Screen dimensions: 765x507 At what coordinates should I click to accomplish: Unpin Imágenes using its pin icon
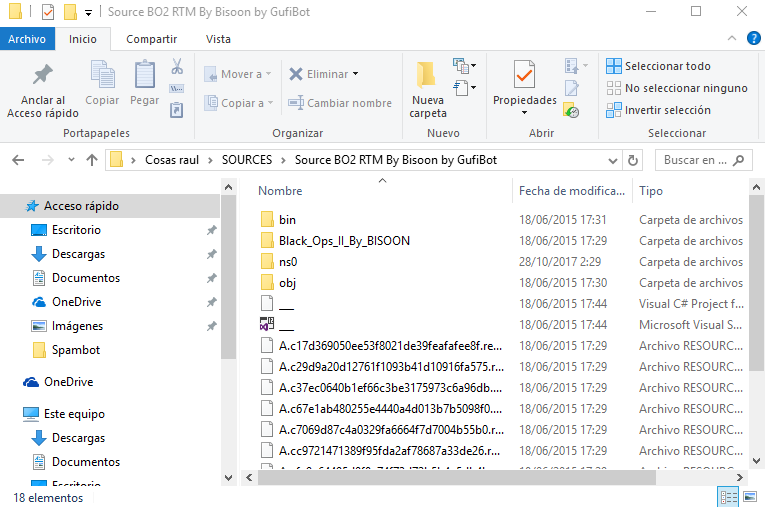(211, 326)
